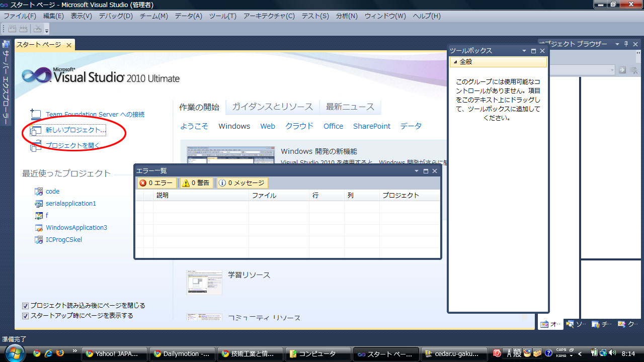This screenshot has width=644, height=362.
Task: Expand the Object Browser search combo box
Action: [x=612, y=70]
